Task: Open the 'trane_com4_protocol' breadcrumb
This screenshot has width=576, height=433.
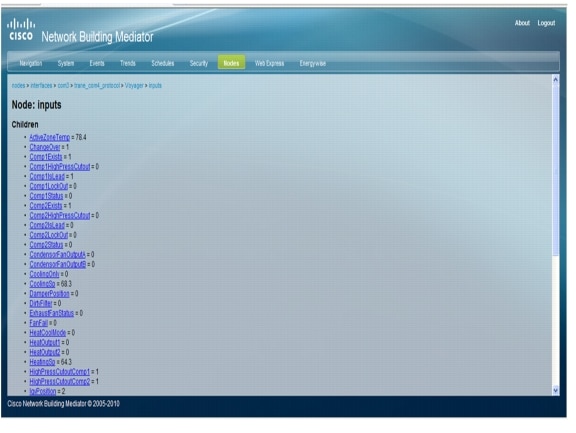Action: pos(97,86)
